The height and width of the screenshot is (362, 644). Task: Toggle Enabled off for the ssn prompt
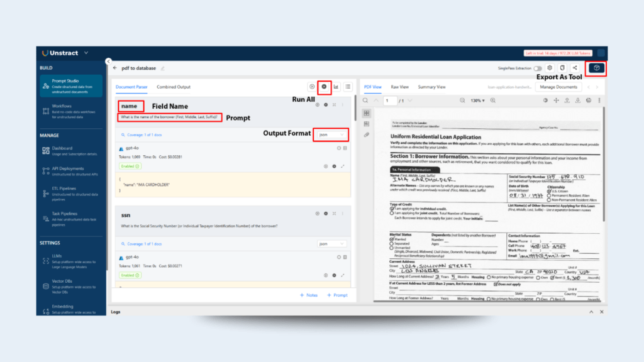click(x=129, y=274)
